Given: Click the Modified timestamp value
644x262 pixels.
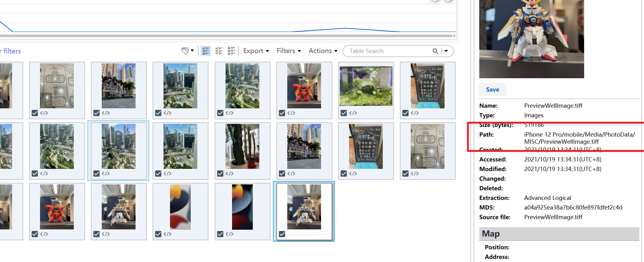Looking at the screenshot, I should point(563,169).
